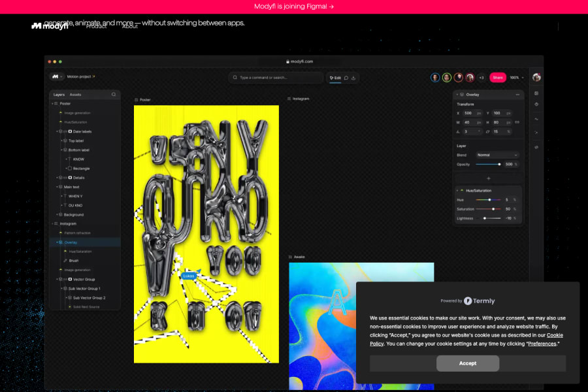Select the Brush layer icon in Instagram group

(x=65, y=260)
